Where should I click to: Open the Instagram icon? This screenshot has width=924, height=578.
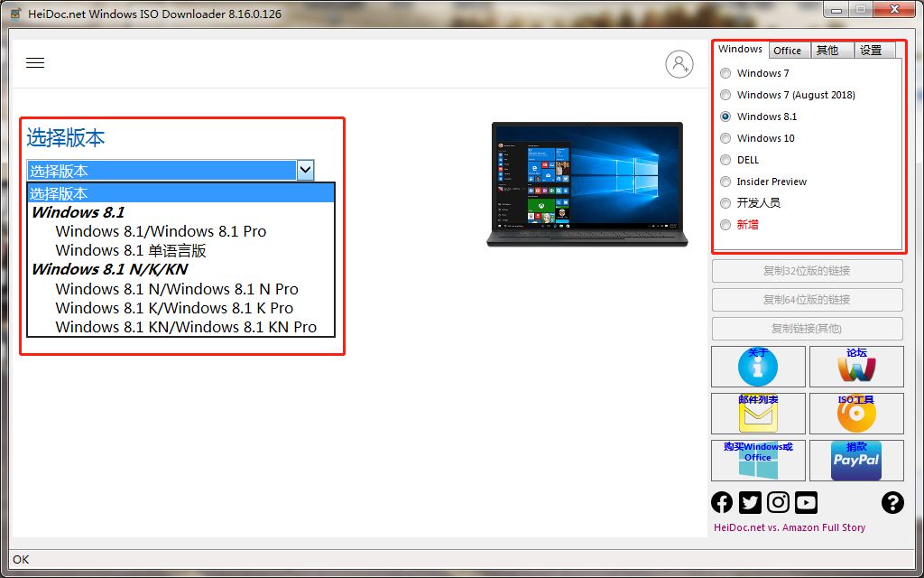778,502
